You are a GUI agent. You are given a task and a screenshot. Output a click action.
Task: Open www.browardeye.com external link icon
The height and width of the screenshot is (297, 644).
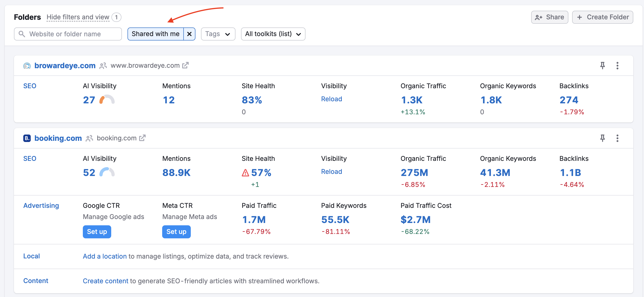point(185,65)
